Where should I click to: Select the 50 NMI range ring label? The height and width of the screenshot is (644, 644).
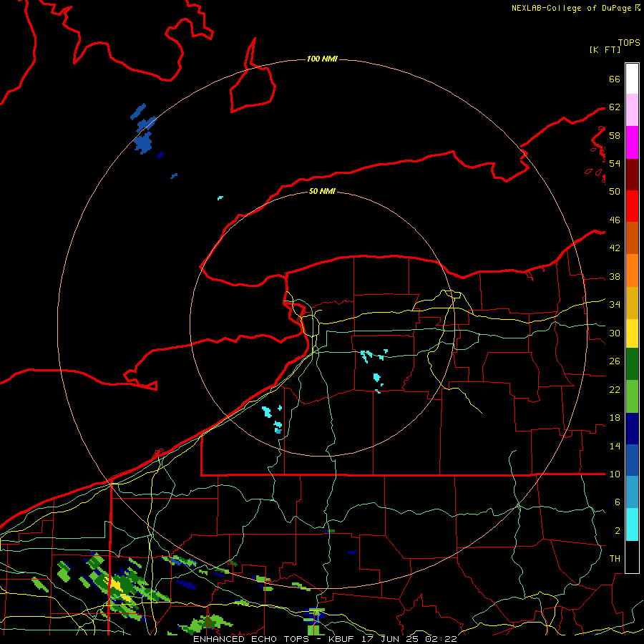tap(322, 191)
